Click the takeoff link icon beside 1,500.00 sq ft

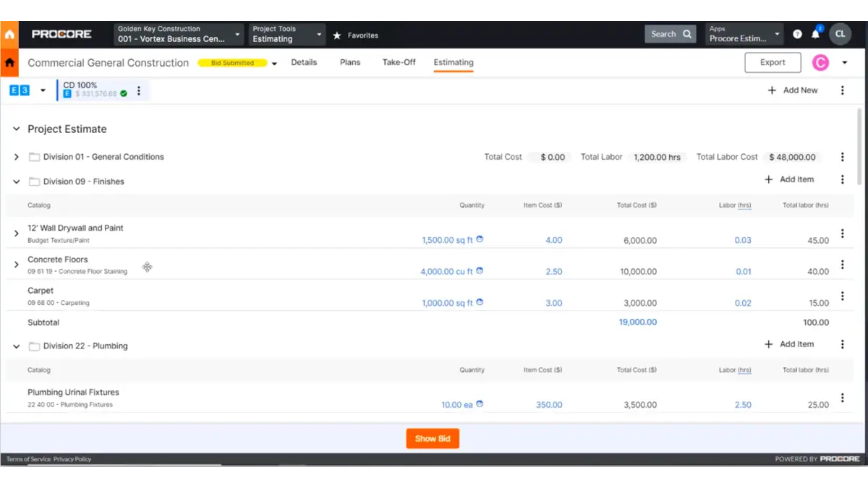coord(480,239)
